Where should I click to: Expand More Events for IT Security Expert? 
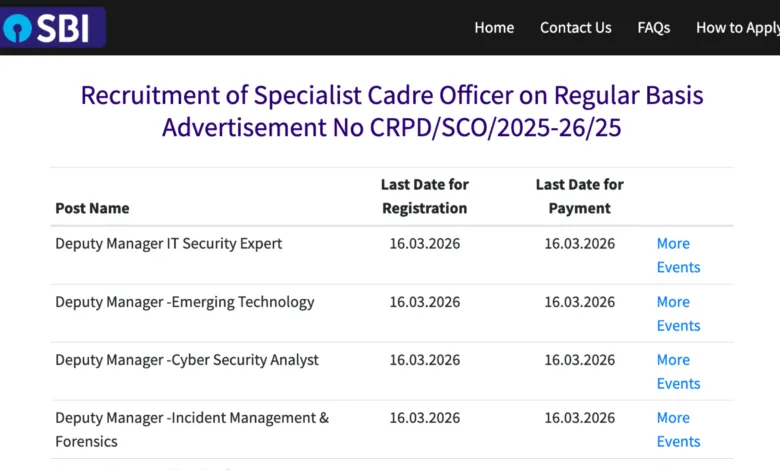tap(677, 255)
